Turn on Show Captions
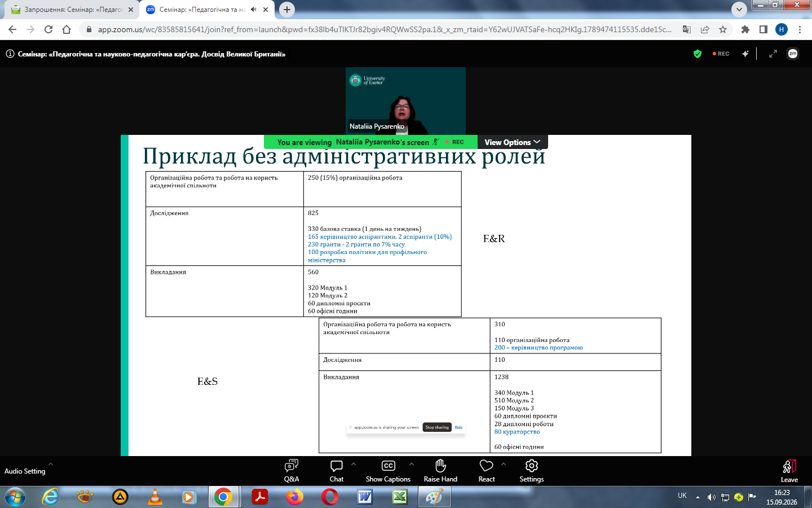Screen dimensions: 812x508 (x=388, y=471)
